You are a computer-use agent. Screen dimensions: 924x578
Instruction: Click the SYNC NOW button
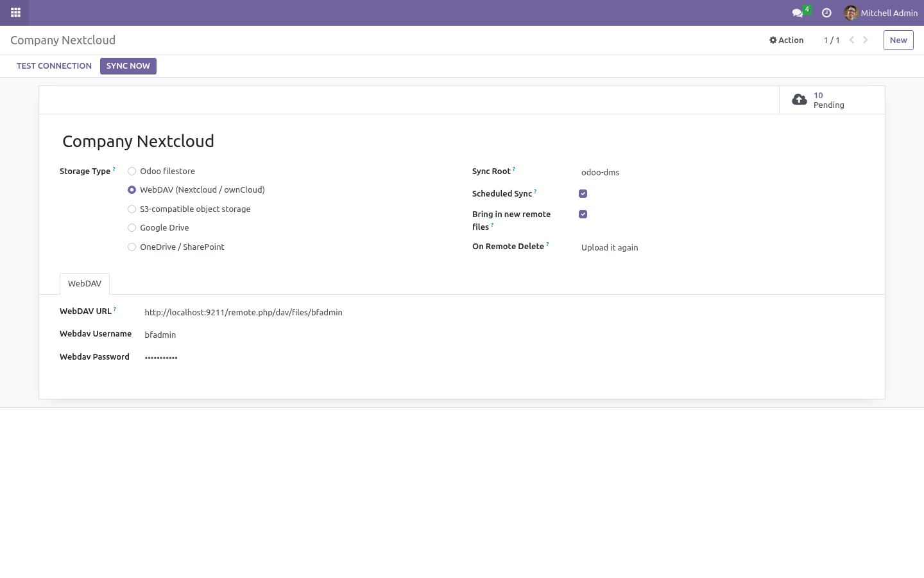click(128, 66)
